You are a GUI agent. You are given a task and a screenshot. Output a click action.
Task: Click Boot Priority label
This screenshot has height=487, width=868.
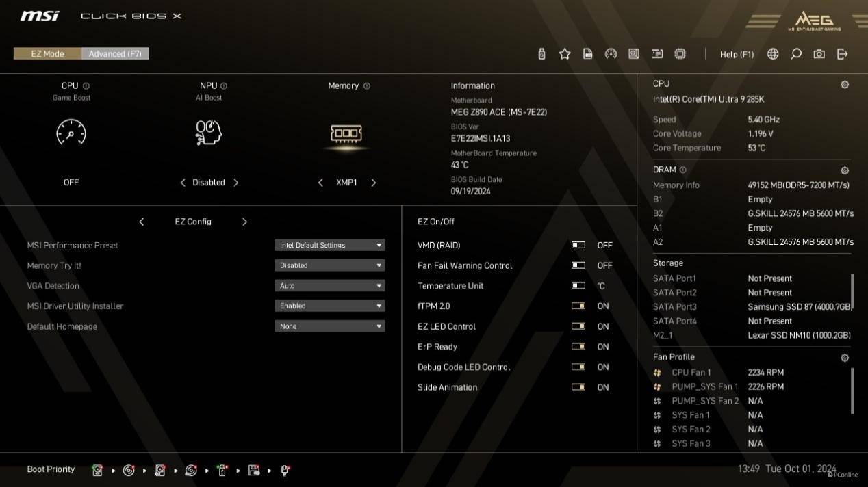click(51, 469)
